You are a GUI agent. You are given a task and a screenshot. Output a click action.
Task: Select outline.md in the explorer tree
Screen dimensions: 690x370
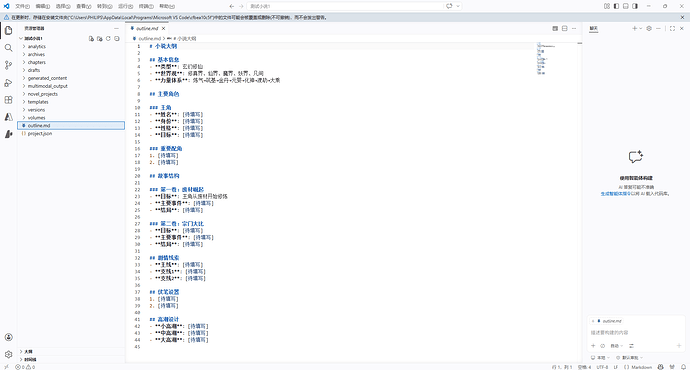coord(70,125)
